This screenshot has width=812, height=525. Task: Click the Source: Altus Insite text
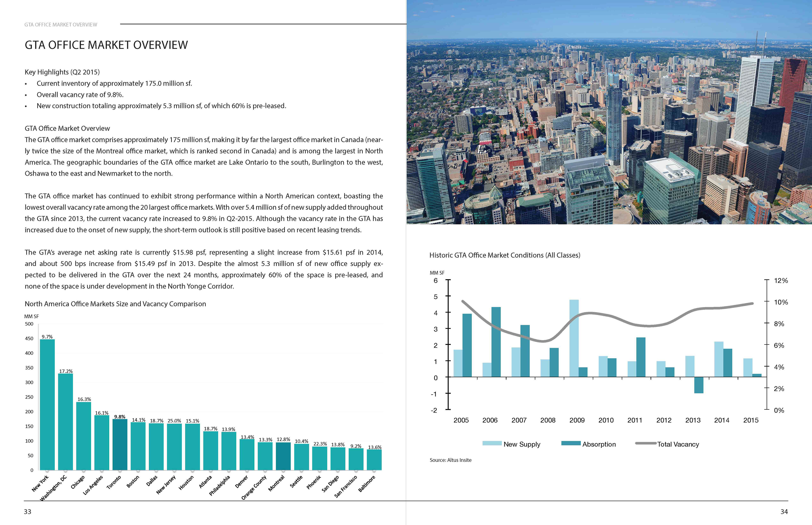coord(450,460)
